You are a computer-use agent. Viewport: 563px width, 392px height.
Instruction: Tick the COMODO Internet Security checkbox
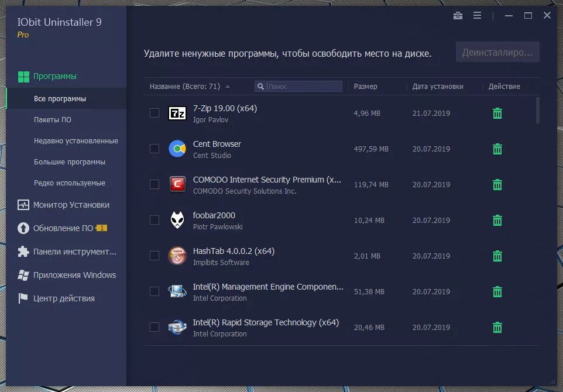[155, 184]
